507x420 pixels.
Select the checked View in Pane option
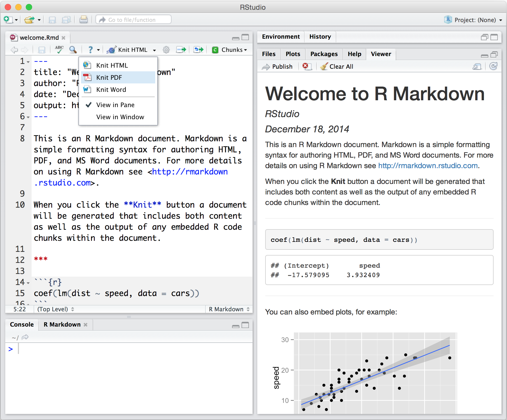click(x=115, y=105)
